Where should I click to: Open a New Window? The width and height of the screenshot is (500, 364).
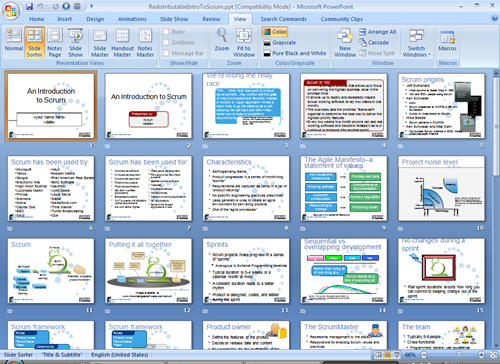click(345, 42)
